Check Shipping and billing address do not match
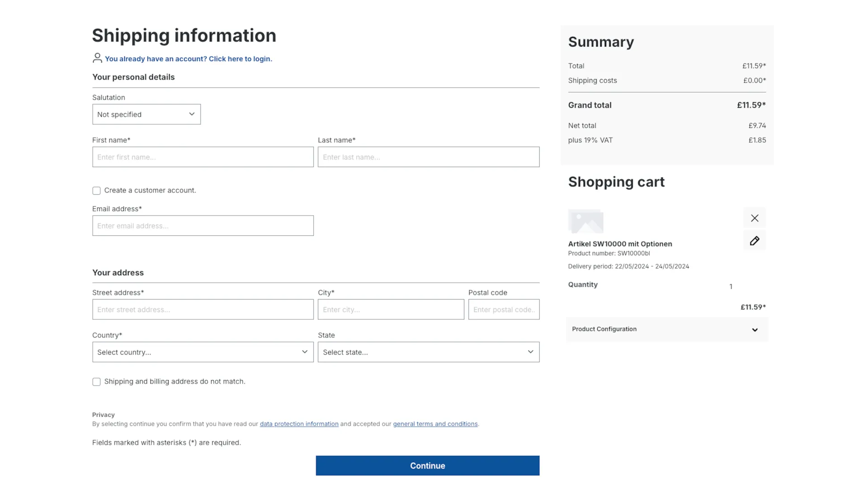Image resolution: width=868 pixels, height=488 pixels. click(96, 382)
